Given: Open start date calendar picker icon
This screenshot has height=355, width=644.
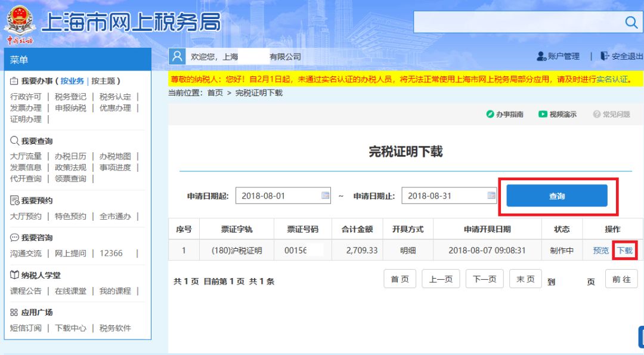Looking at the screenshot, I should click(326, 196).
